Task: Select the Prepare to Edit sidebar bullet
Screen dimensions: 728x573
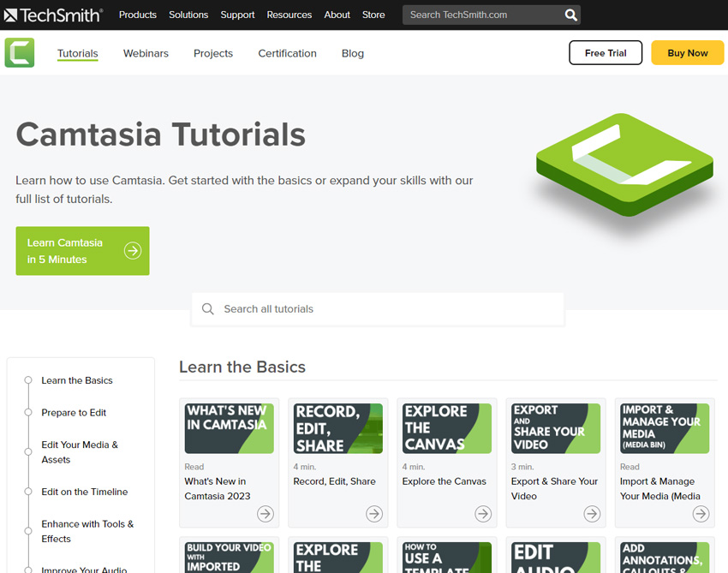Action: pos(28,412)
